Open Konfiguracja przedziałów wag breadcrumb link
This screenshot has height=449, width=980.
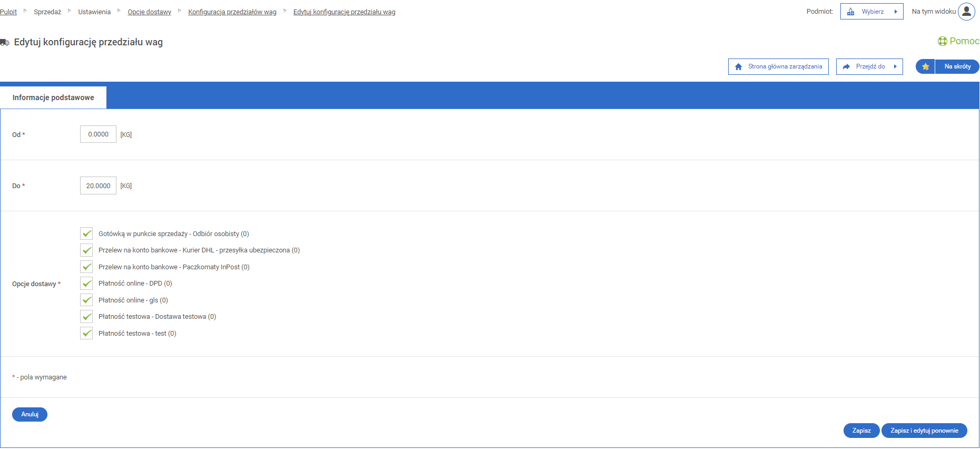[x=232, y=12]
